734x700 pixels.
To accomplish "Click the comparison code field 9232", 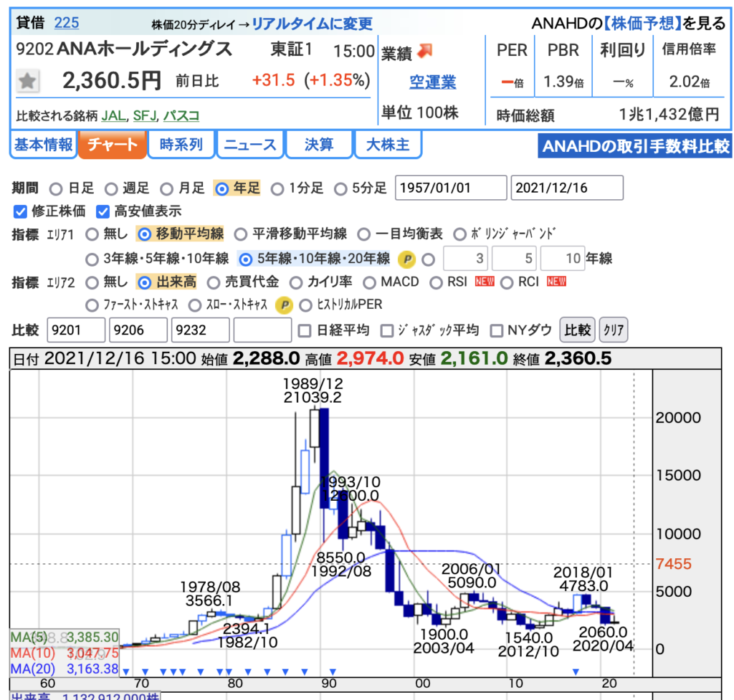I will [201, 330].
